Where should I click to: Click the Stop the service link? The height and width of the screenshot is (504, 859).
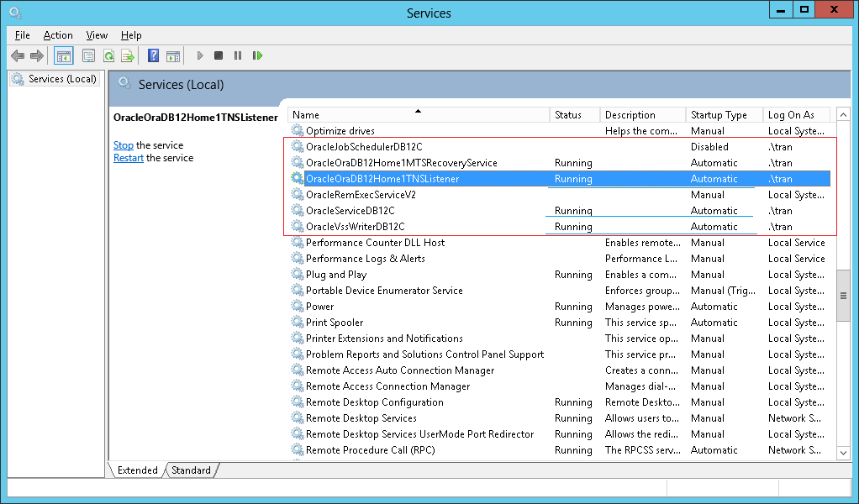pos(124,145)
